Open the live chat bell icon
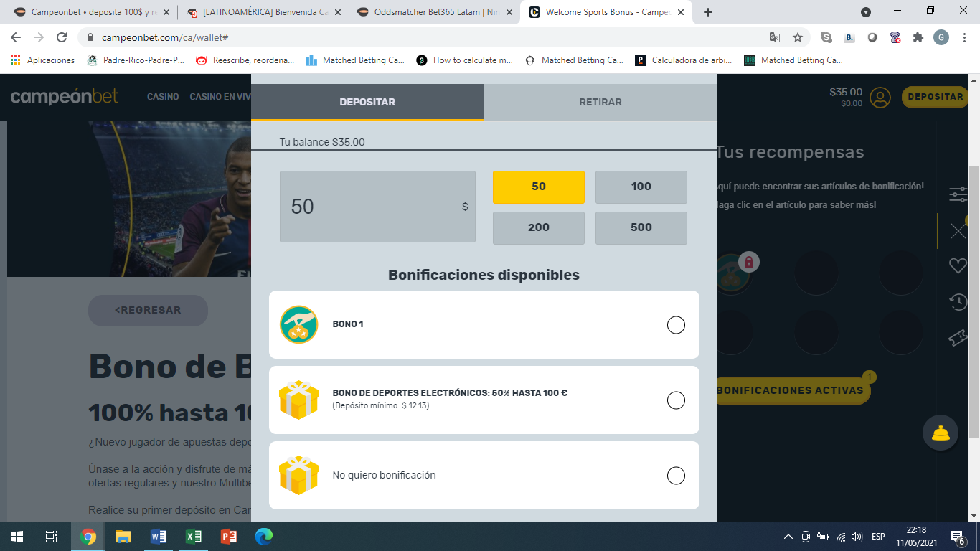Viewport: 980px width, 551px height. coord(940,433)
